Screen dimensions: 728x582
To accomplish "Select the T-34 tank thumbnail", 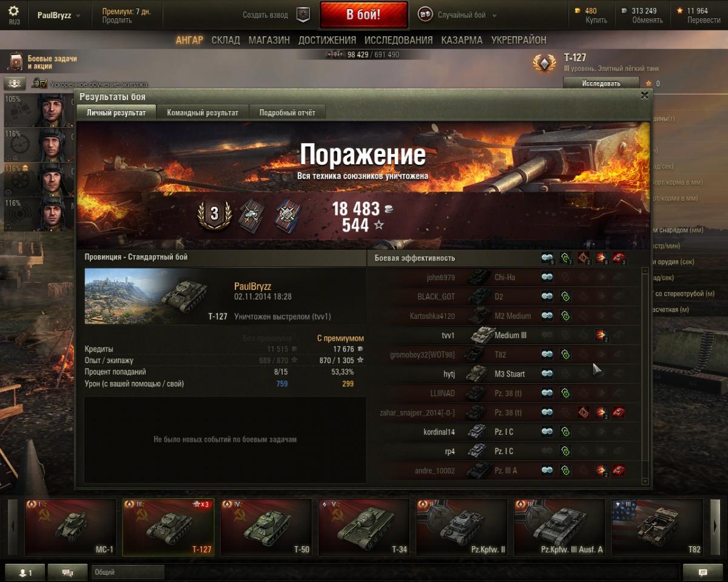I will pos(364,527).
